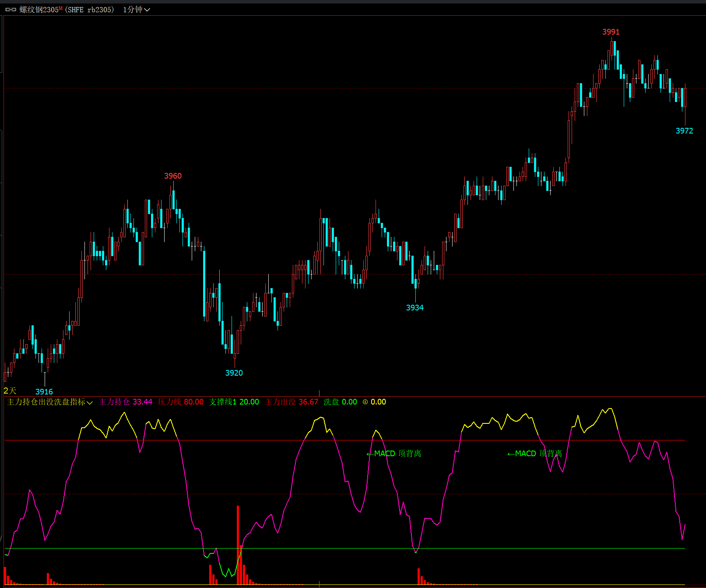Image resolution: width=706 pixels, height=588 pixels.
Task: Click the yellow 2天 range label
Action: point(10,391)
